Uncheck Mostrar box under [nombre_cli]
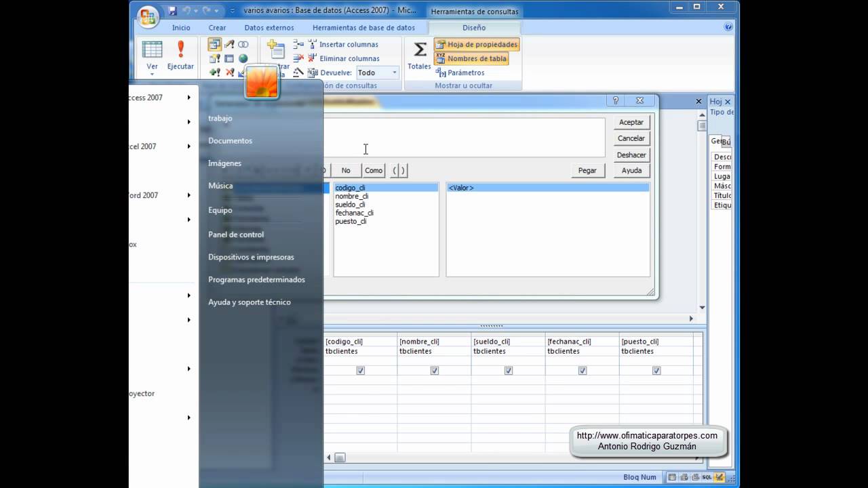Viewport: 868px width, 488px height. 434,371
